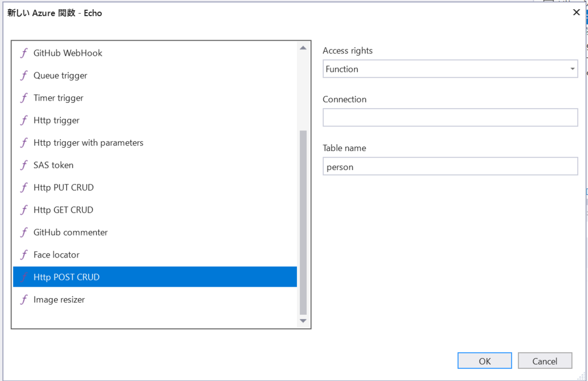Click the function icon beside GitHub WebHook
This screenshot has width=588, height=381.
pyautogui.click(x=24, y=53)
